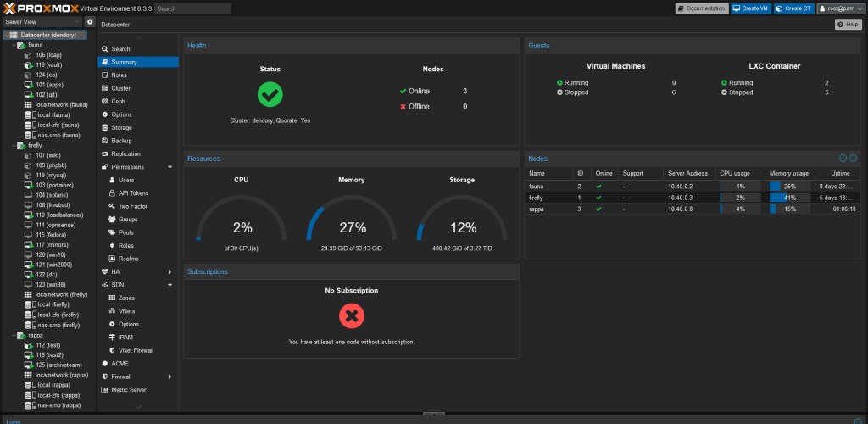Viewport: 868px width, 424px height.
Task: Select VM 125 (archiveteam) icon
Action: (28, 365)
